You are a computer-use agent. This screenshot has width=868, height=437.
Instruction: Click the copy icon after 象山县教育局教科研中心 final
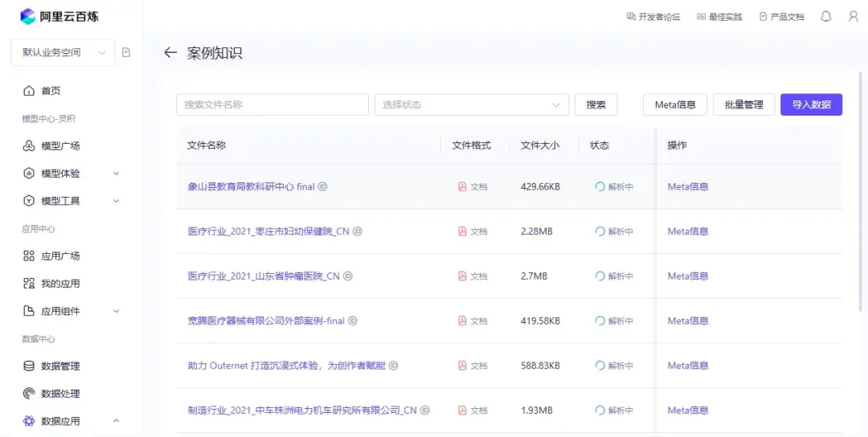[323, 186]
